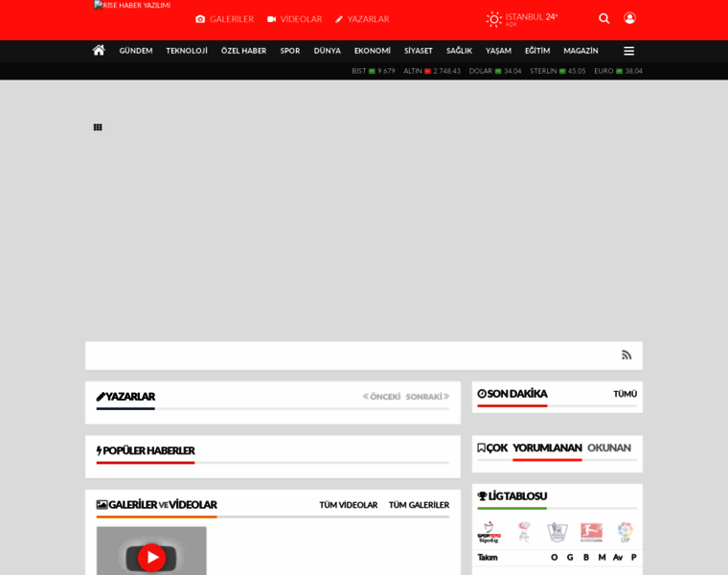Image resolution: width=728 pixels, height=575 pixels.
Task: Open the Rise Haber Yazılımı logo
Action: 132,5
